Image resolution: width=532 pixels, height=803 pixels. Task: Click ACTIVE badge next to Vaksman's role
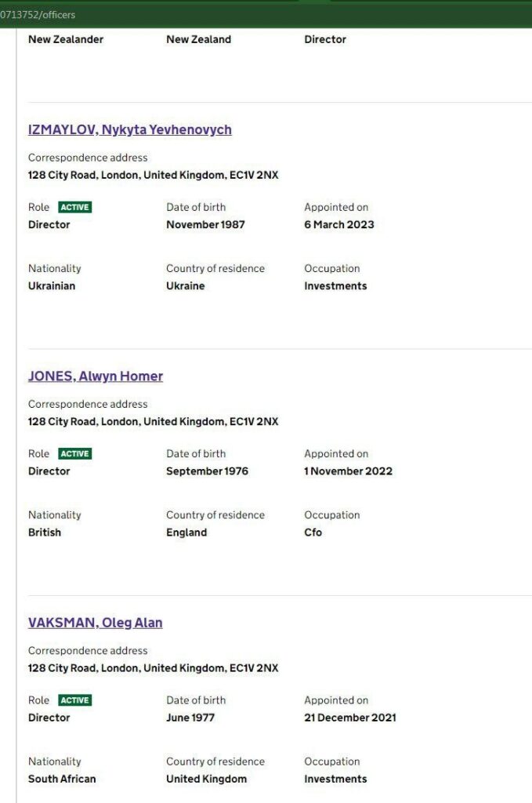pyautogui.click(x=74, y=699)
